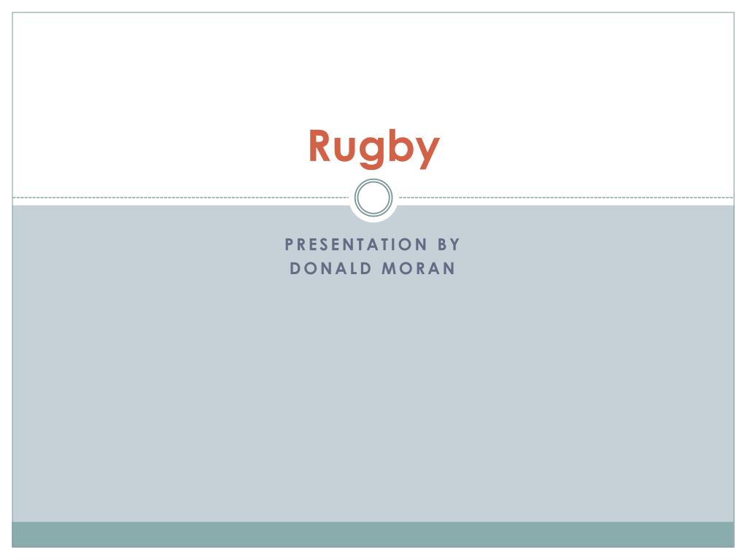Select the circular ornament on the divider

pyautogui.click(x=373, y=198)
